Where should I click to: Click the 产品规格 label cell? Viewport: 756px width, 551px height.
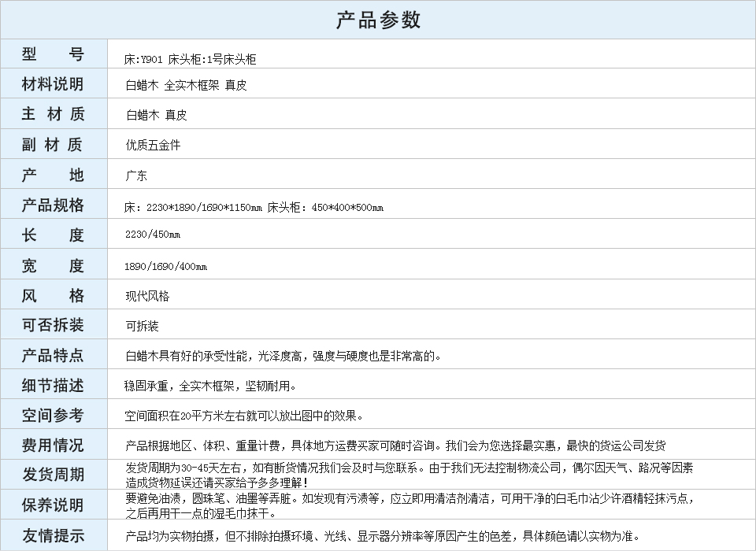pyautogui.click(x=53, y=205)
